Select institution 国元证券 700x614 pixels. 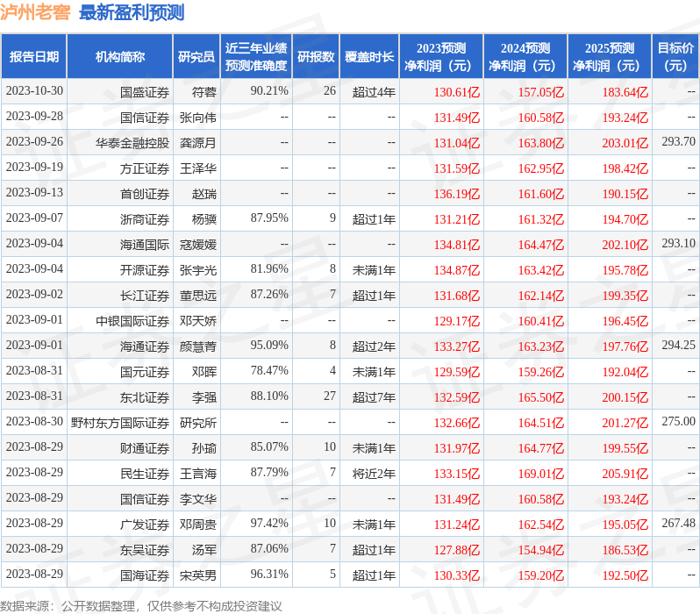pos(145,373)
